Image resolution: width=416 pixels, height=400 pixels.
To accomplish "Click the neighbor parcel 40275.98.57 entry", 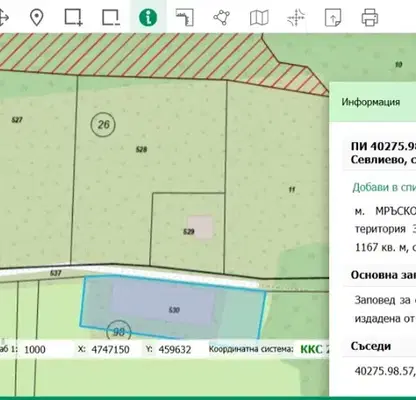I will tap(384, 371).
